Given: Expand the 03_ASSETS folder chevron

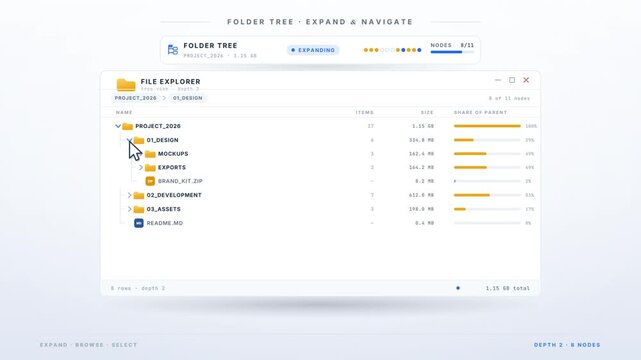Looking at the screenshot, I should coord(129,209).
